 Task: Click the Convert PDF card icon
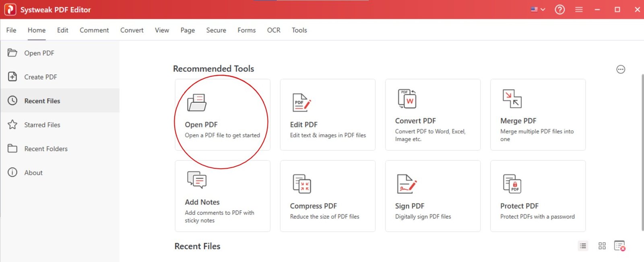click(x=407, y=99)
